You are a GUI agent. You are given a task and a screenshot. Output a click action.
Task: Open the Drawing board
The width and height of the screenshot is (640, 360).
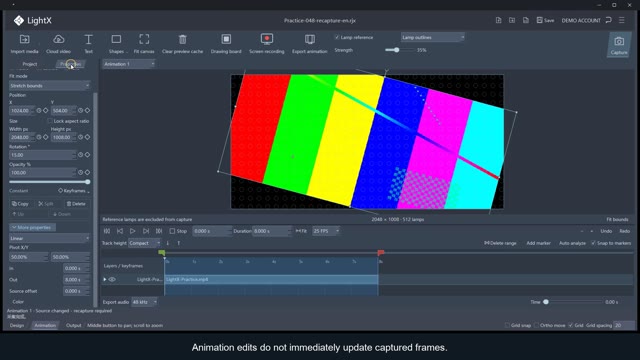226,44
